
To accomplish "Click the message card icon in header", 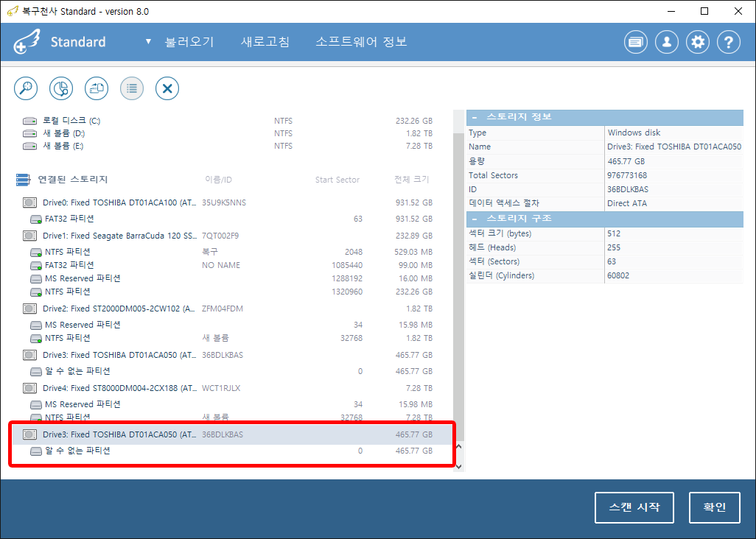I will coord(635,42).
